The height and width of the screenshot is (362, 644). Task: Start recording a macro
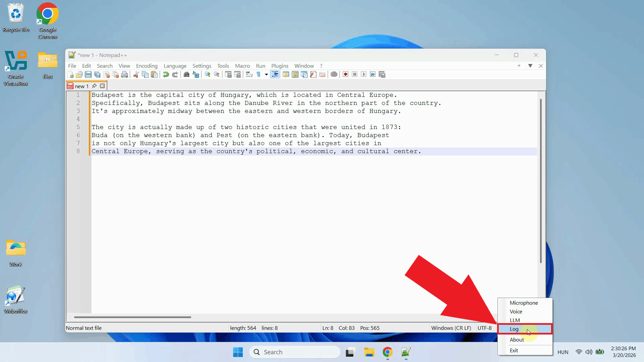pos(345,74)
